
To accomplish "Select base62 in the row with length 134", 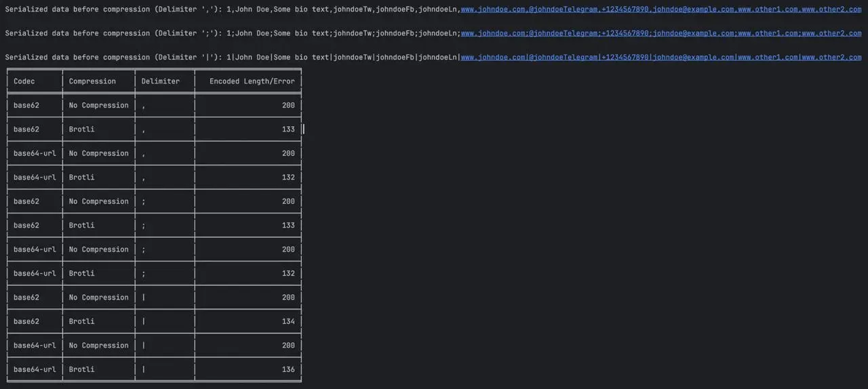I will point(26,321).
